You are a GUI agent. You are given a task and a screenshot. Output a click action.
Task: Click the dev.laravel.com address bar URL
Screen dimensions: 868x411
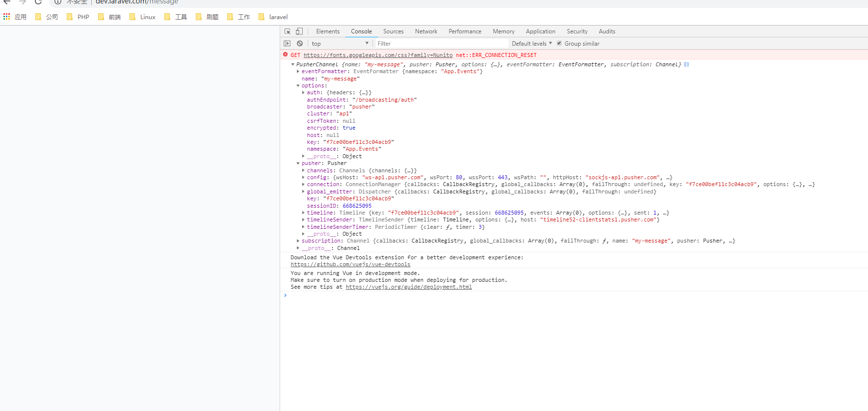(137, 2)
